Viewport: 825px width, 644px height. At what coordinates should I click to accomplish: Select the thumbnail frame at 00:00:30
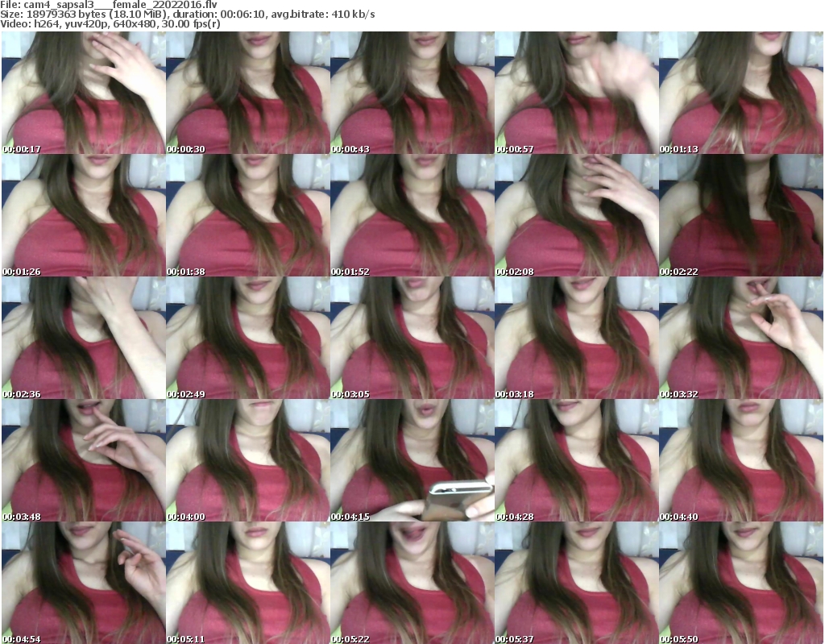pyautogui.click(x=248, y=93)
